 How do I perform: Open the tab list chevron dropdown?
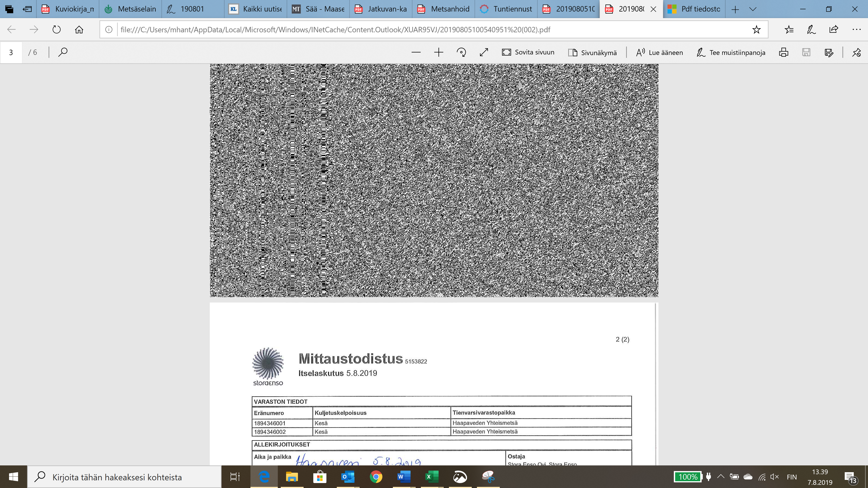click(x=753, y=9)
